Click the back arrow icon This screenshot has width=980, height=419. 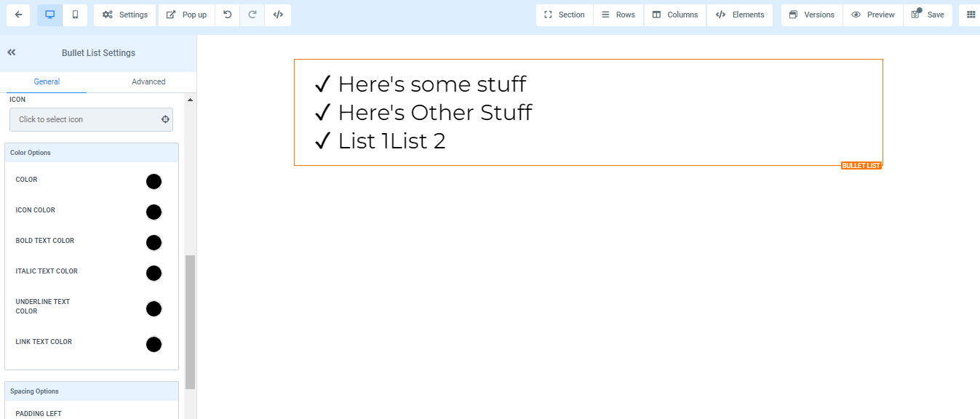[17, 15]
